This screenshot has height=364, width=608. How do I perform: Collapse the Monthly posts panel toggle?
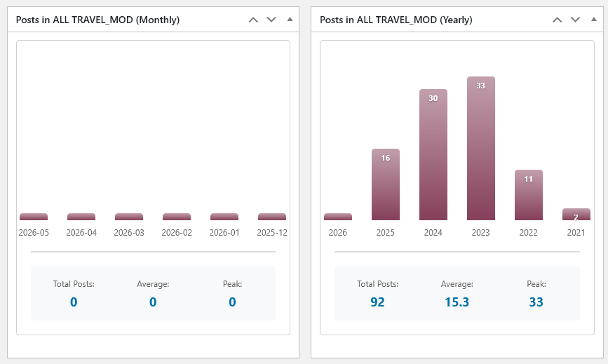coord(290,20)
